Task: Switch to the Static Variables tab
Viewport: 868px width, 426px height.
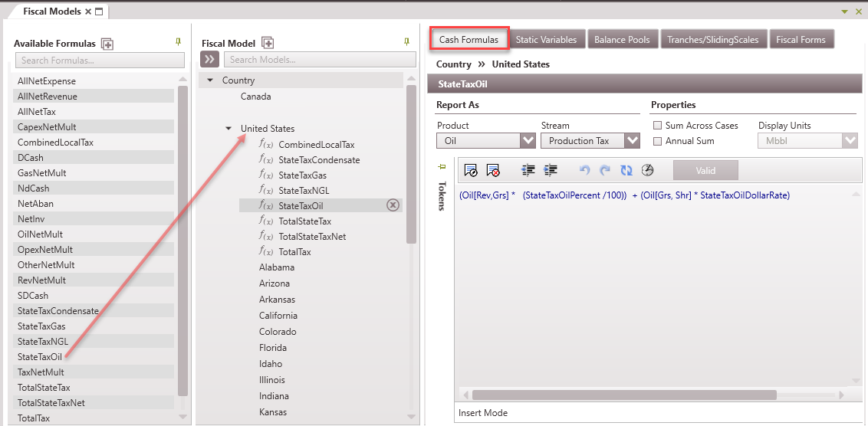Action: [546, 40]
